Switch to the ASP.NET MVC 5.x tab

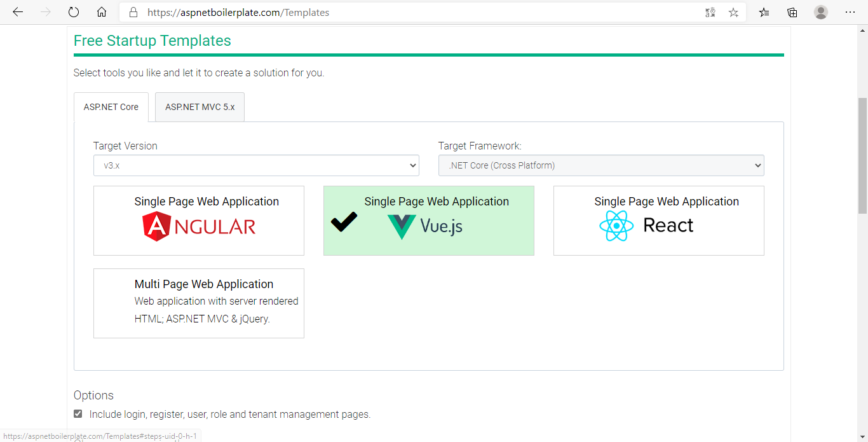200,107
